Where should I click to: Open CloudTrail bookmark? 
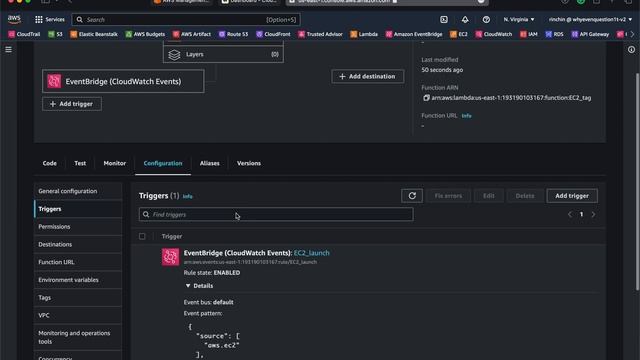24,34
